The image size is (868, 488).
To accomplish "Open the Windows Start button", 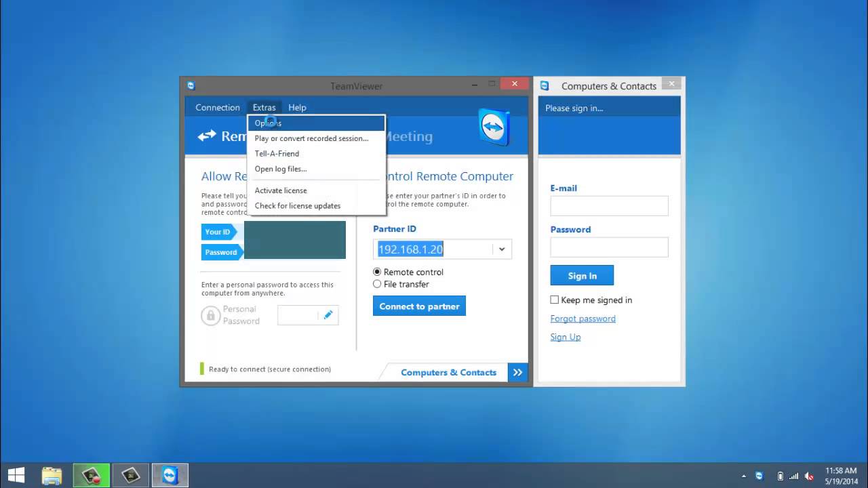I will pos(16,475).
